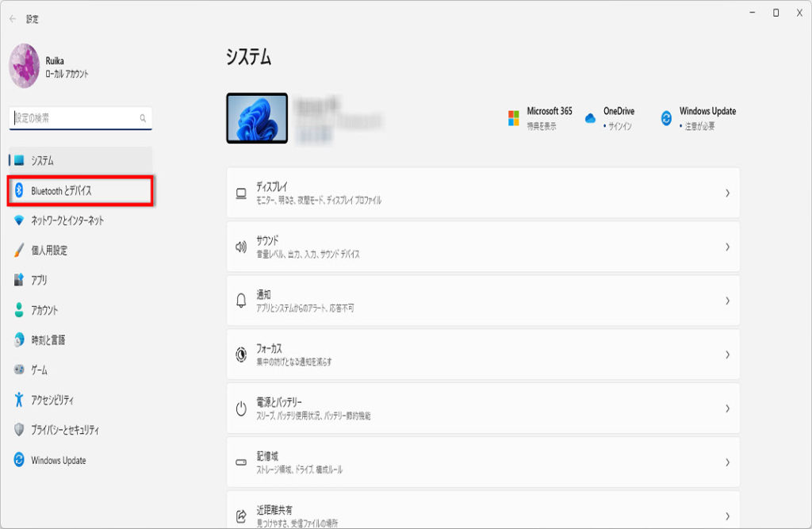The height and width of the screenshot is (529, 812).
Task: Expand the 記憶域 row chevron
Action: click(x=726, y=462)
